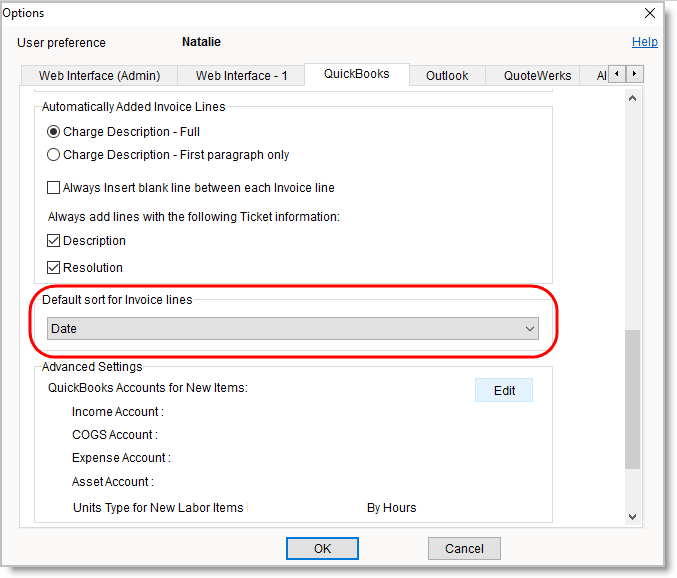677x578 pixels.
Task: Select Charge Description - Full radio option
Action: [x=54, y=132]
